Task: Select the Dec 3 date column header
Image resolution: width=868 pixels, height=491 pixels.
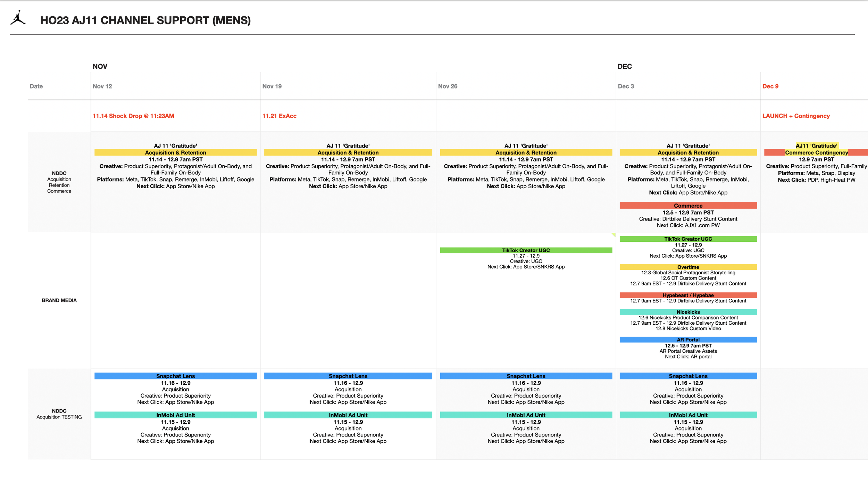Action: (x=626, y=86)
